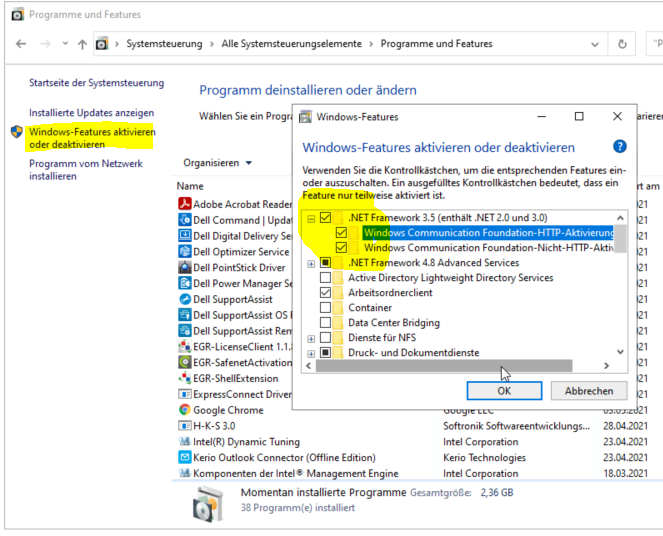This screenshot has width=663, height=536.
Task: Click features list scroll down arrow
Action: pos(620,352)
